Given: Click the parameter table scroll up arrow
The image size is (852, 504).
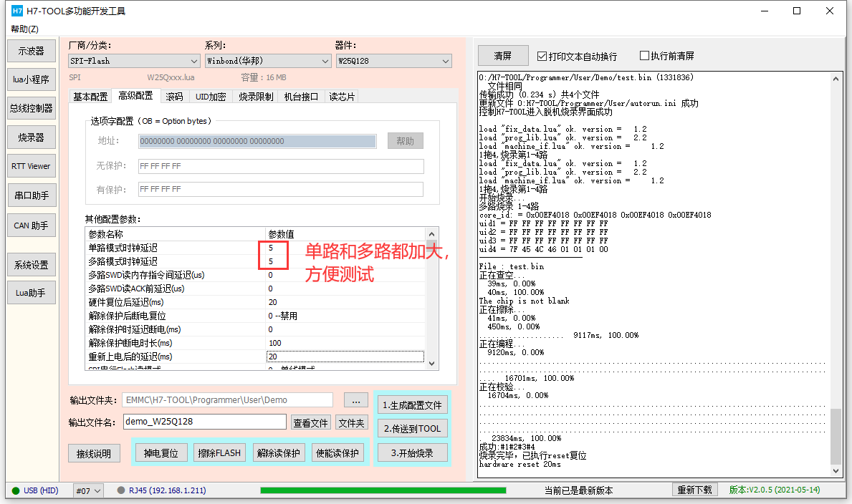Looking at the screenshot, I should (432, 233).
